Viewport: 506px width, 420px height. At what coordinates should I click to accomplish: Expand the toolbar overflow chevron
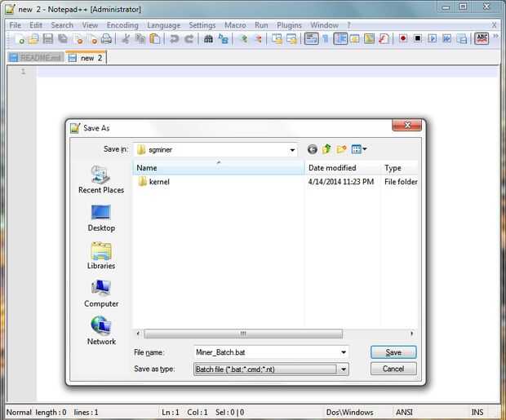(x=495, y=36)
